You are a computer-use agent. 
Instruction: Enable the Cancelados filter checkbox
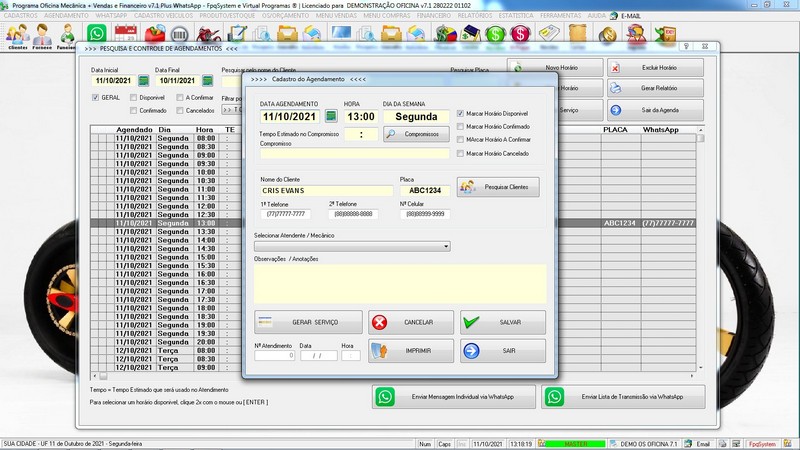pos(180,110)
